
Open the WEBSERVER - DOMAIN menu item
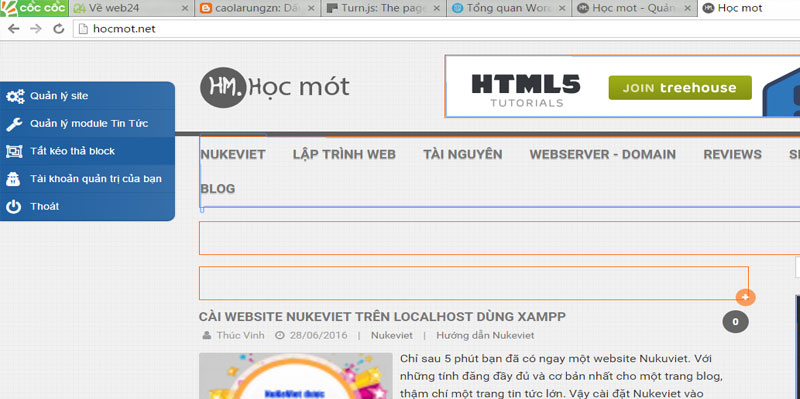(x=603, y=155)
